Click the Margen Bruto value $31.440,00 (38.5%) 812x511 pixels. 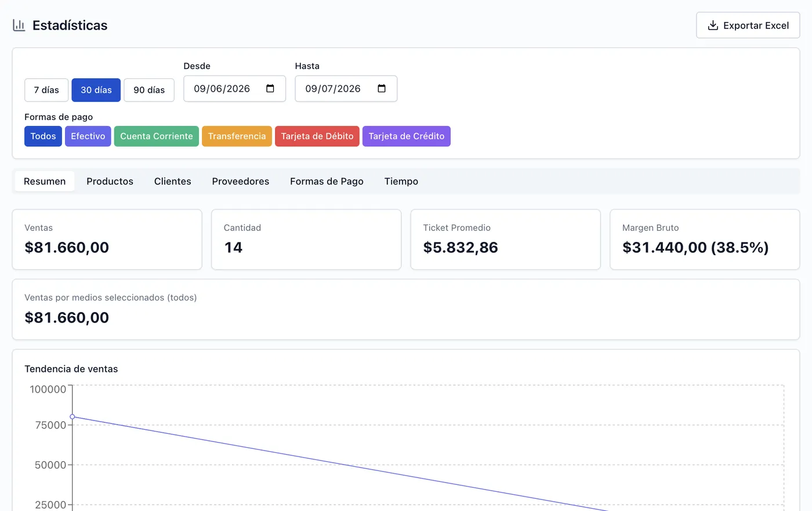pyautogui.click(x=695, y=248)
